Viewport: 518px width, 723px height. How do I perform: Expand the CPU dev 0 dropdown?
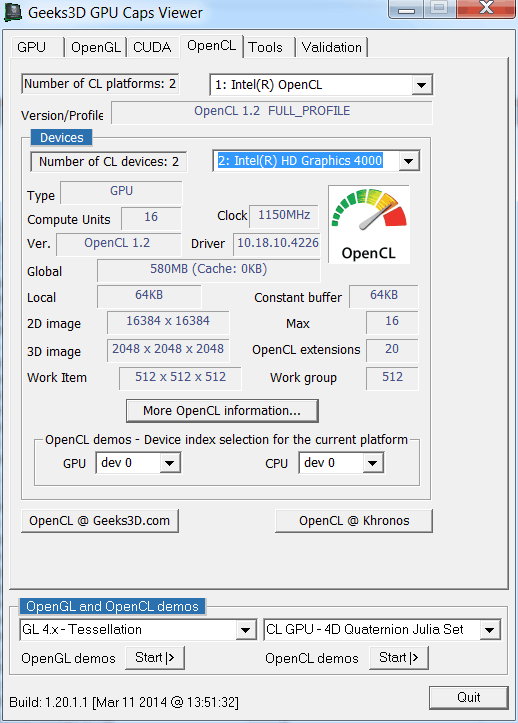point(373,463)
